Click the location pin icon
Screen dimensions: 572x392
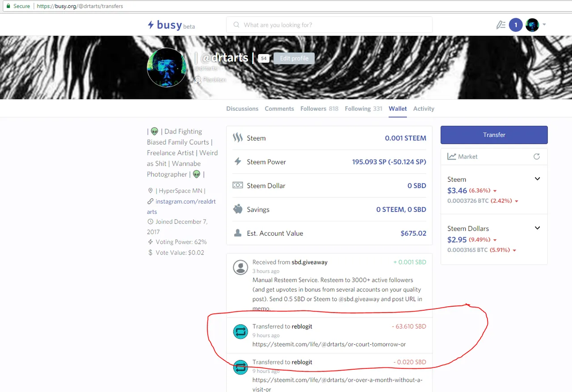(150, 191)
